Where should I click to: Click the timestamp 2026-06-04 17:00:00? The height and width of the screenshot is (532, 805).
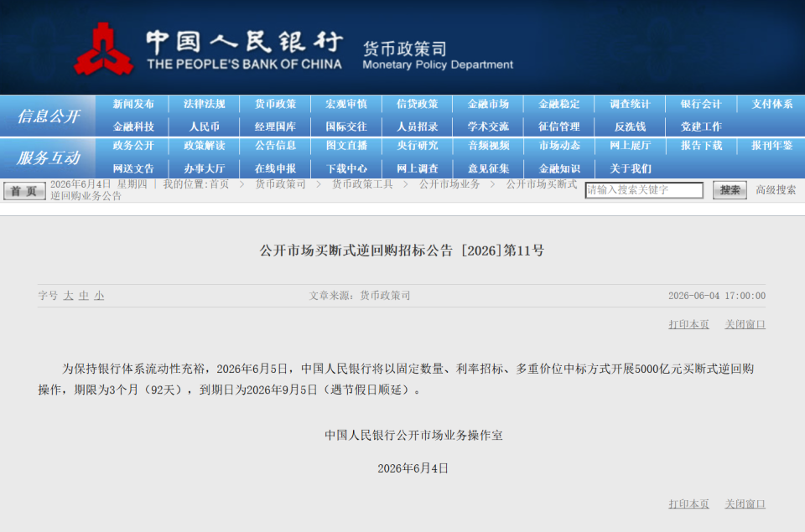point(717,296)
